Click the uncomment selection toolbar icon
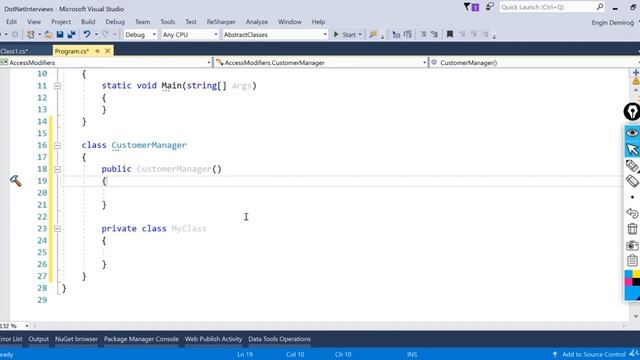The image size is (640, 360). pos(434,35)
